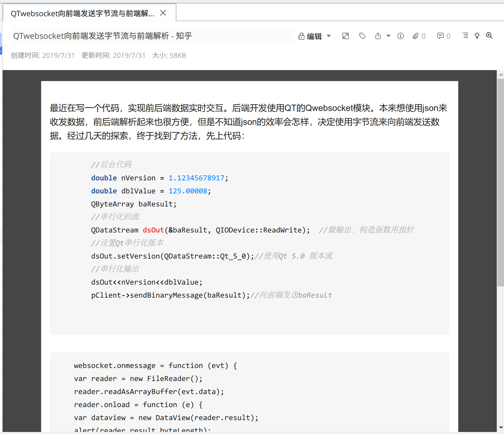Viewport: 504px width, 434px height.
Task: Click the comment "//后台代码"
Action: coord(111,165)
